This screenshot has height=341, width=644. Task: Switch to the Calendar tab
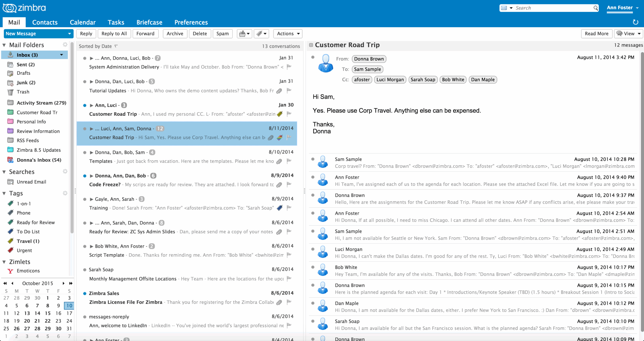tap(83, 22)
